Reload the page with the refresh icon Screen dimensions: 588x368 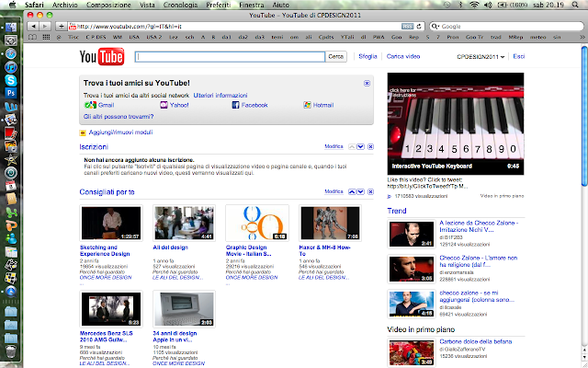(419, 27)
